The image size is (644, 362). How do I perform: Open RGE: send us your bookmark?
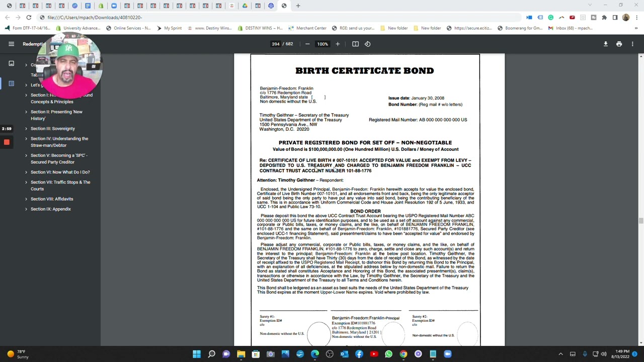point(354,28)
